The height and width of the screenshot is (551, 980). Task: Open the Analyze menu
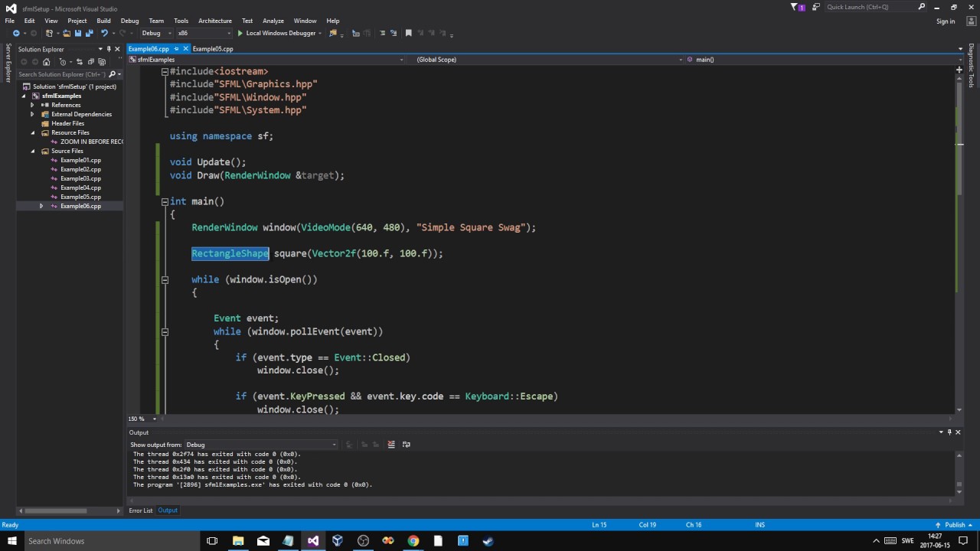point(273,21)
